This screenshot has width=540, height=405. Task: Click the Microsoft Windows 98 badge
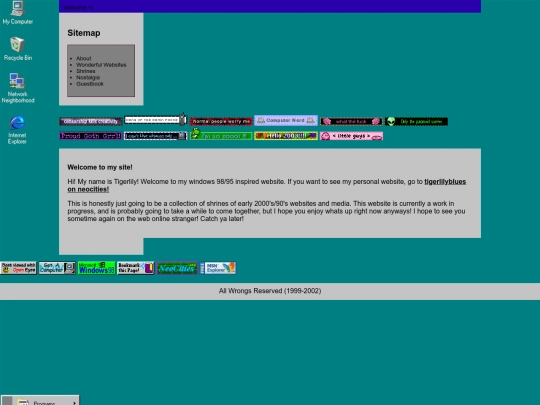tap(96, 268)
